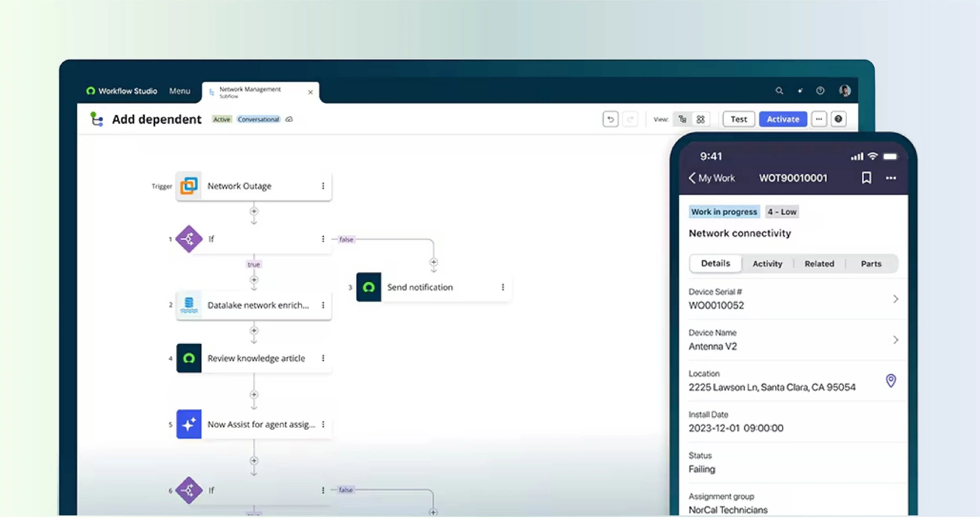980x518 pixels.
Task: Tap the location pin icon
Action: point(891,380)
